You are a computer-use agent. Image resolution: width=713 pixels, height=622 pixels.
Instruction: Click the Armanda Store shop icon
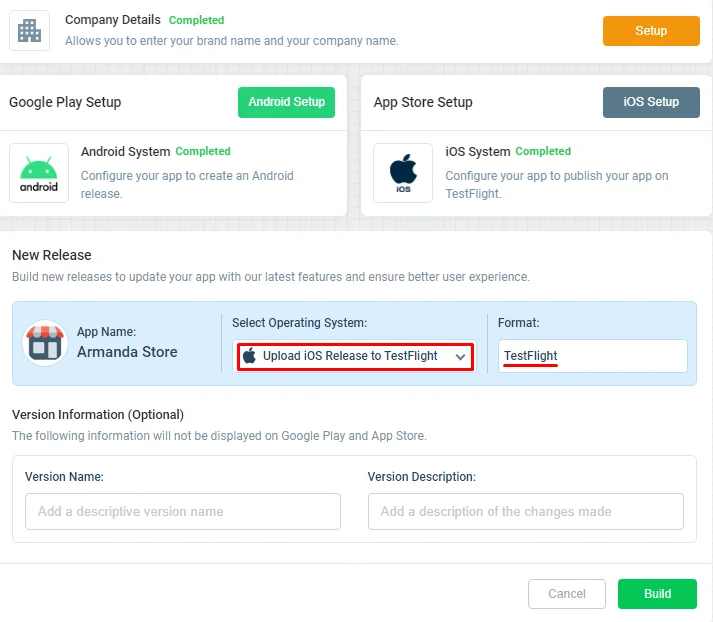point(45,343)
